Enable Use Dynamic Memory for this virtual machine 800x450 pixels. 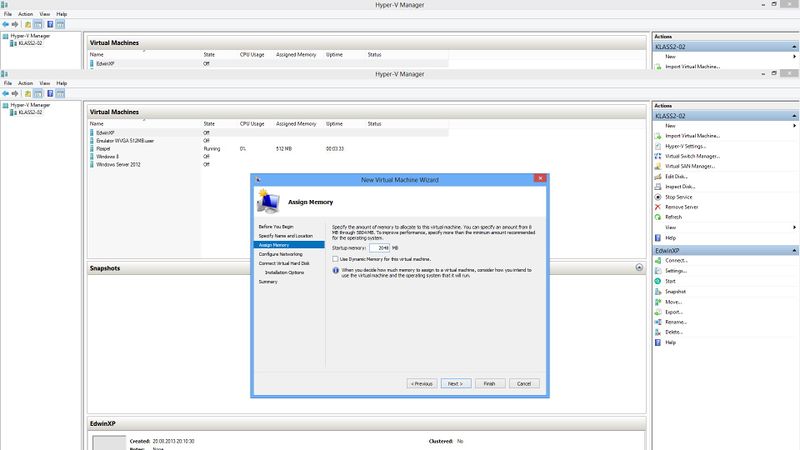point(335,259)
